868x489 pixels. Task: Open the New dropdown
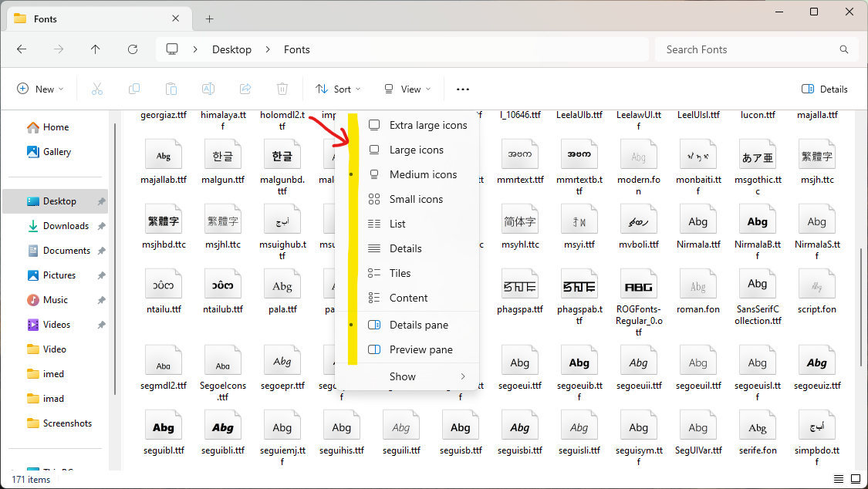tap(40, 89)
